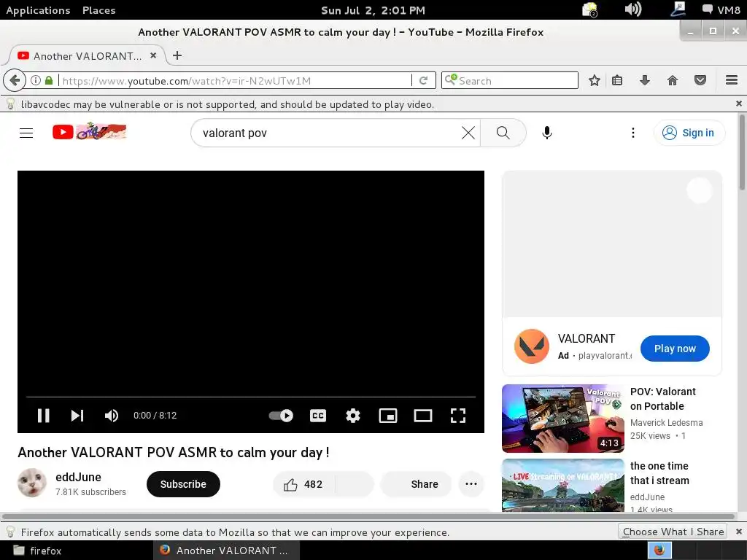The image size is (747, 560).
Task: Click the vertical page scrollbar
Action: click(742, 152)
